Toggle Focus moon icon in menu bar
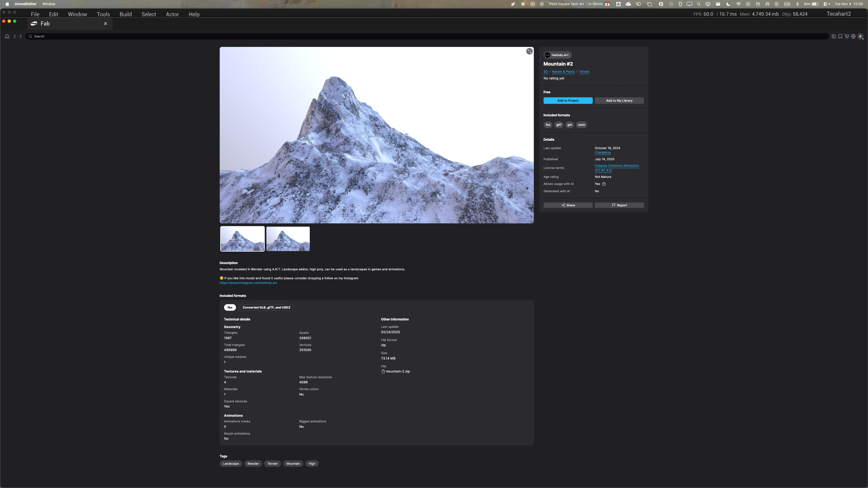Screen dimensions: 868x488 [728, 4]
